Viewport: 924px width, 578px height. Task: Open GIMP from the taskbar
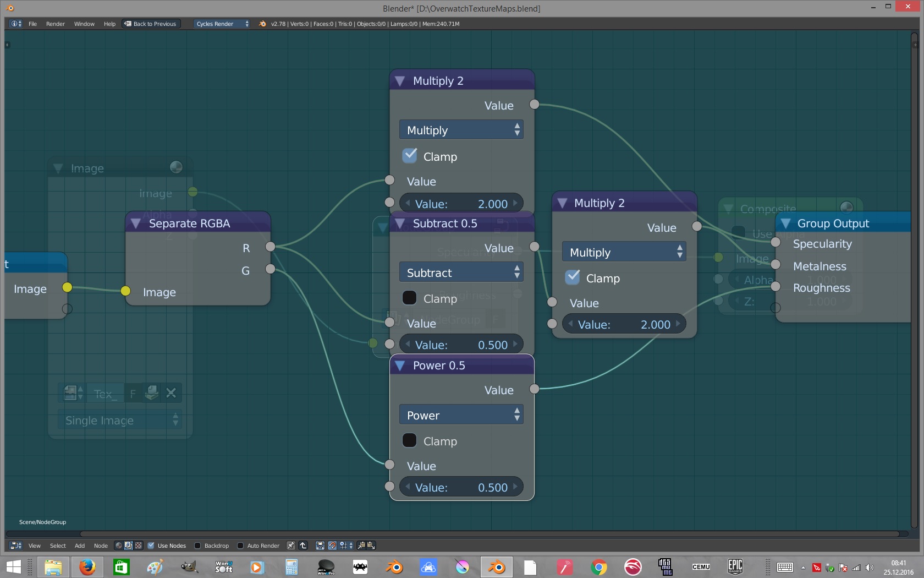189,566
